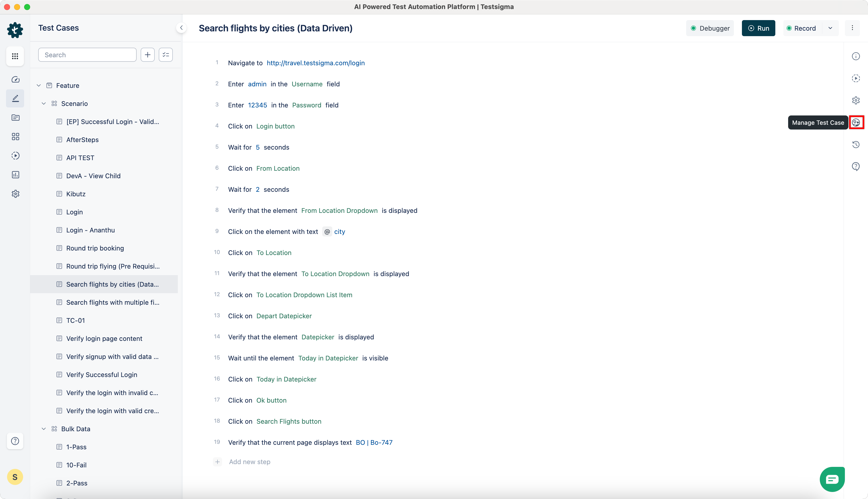
Task: Open the Record button dropdown arrow
Action: tap(831, 28)
